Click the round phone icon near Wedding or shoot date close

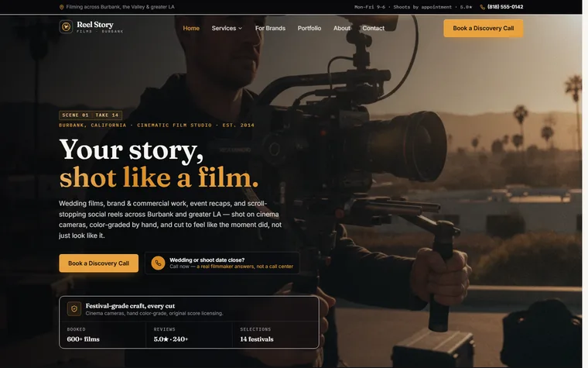(158, 263)
